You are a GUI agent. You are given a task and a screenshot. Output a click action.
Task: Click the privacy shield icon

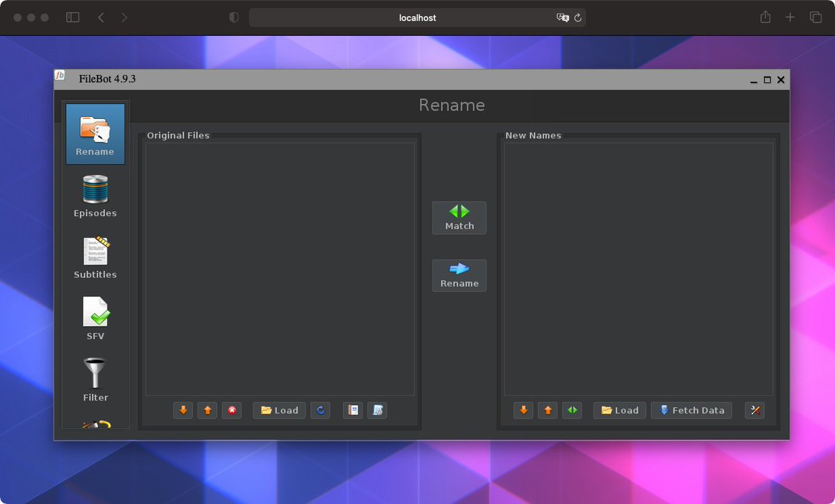[234, 17]
